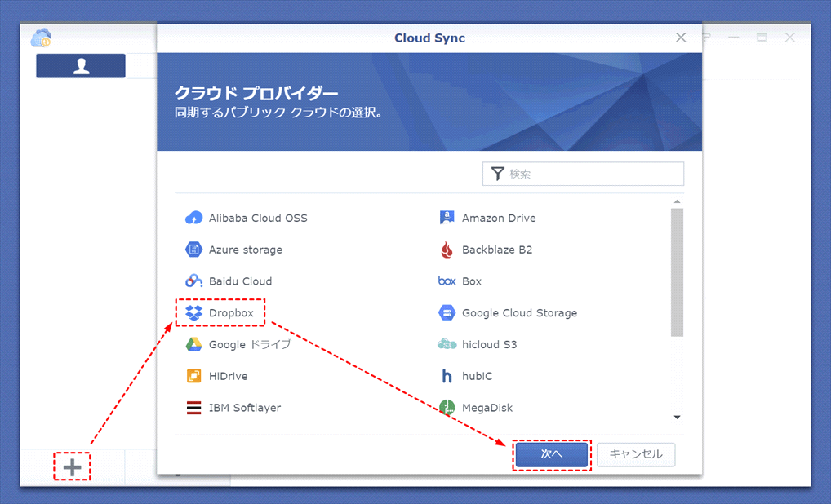Choose the Amazon Drive icon
Screen dimensions: 831x504
pyautogui.click(x=447, y=218)
